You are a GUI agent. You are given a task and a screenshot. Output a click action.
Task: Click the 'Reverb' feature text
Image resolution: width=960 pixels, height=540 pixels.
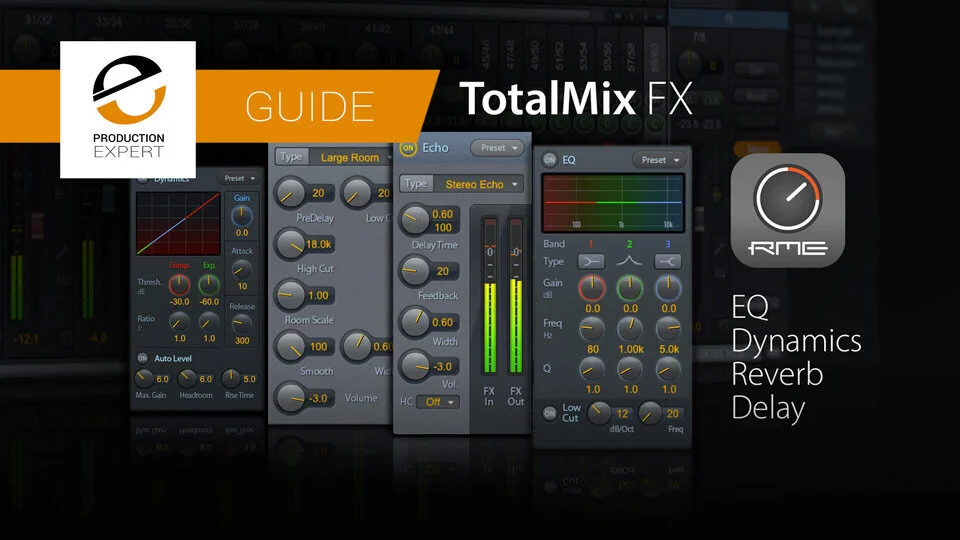tap(777, 373)
